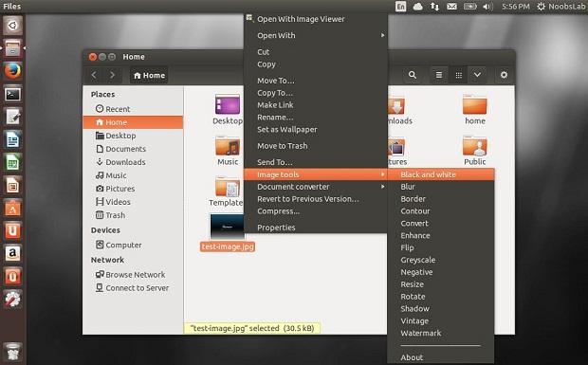The height and width of the screenshot is (365, 588).
Task: Select Move to Trash
Action: 316,146
